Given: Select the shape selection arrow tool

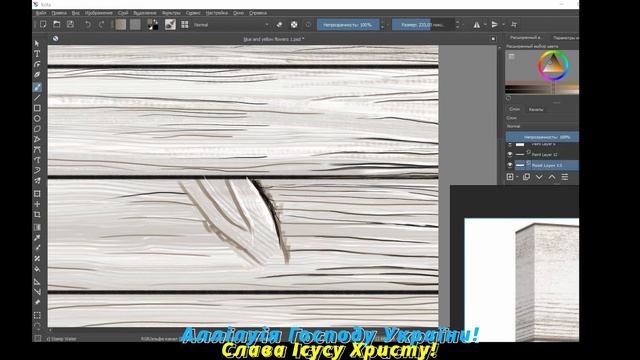Looking at the screenshot, I should click(x=37, y=43).
